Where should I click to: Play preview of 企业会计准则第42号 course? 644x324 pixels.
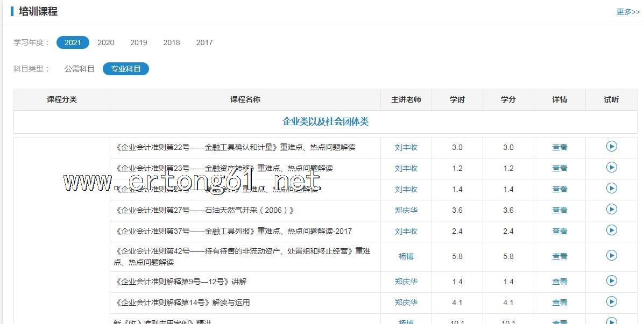click(611, 256)
